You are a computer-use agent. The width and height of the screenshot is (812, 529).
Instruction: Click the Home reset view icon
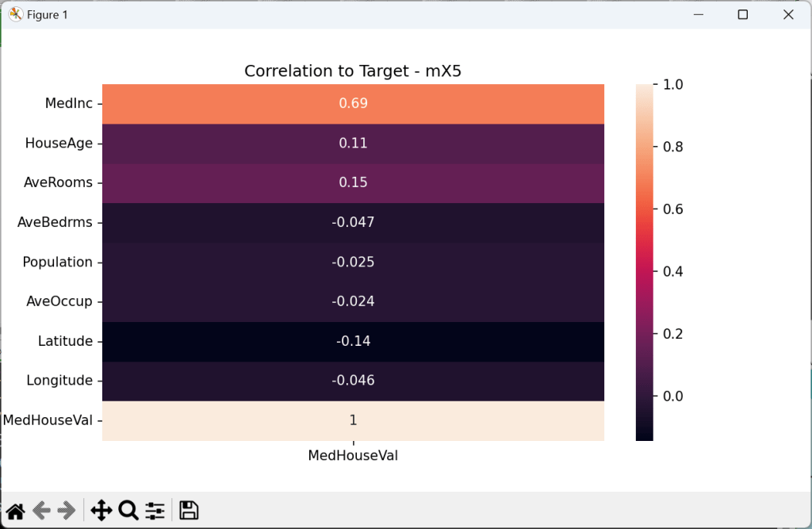tap(15, 510)
